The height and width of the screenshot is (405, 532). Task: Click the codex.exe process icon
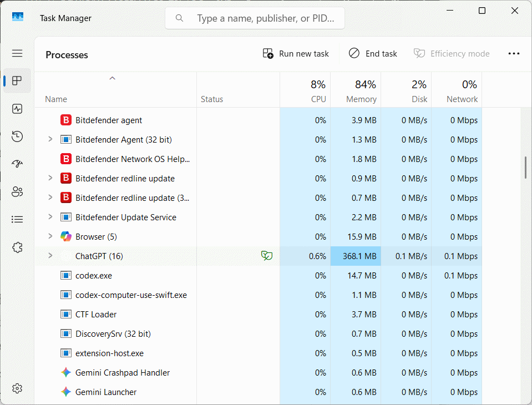click(66, 275)
